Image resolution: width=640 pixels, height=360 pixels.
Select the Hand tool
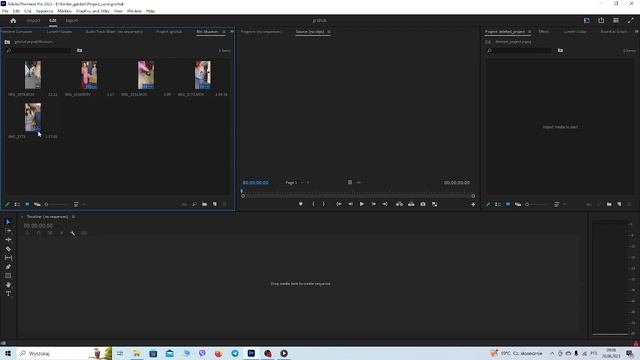tap(8, 285)
